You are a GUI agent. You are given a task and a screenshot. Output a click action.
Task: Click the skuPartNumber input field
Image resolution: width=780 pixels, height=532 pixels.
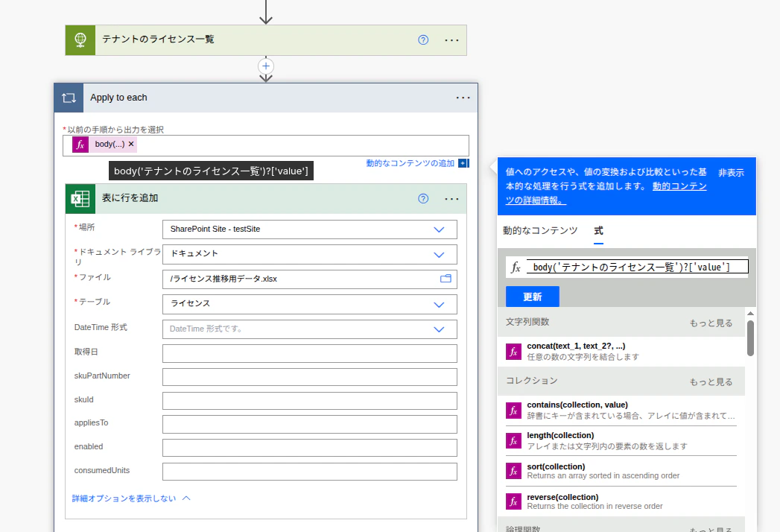(x=309, y=377)
